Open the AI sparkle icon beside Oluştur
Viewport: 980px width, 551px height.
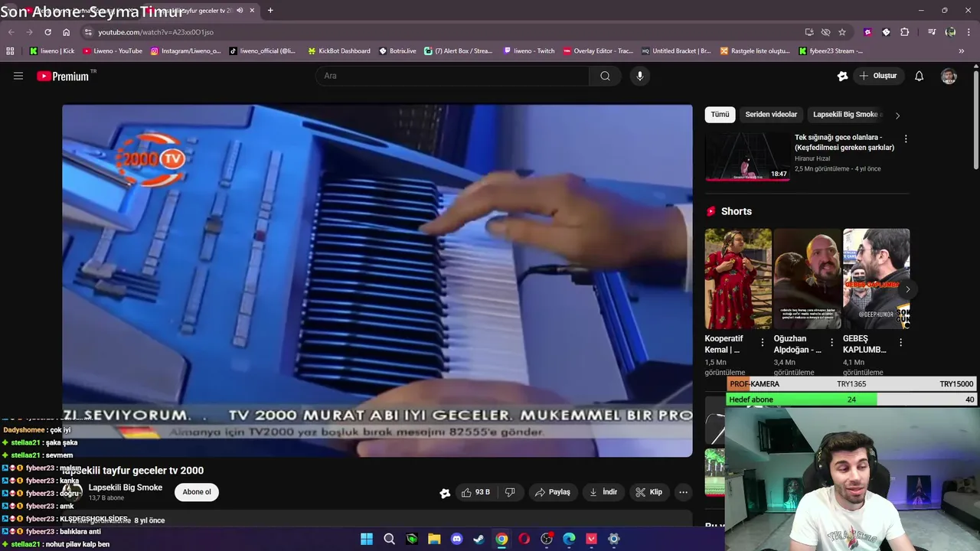pos(842,76)
